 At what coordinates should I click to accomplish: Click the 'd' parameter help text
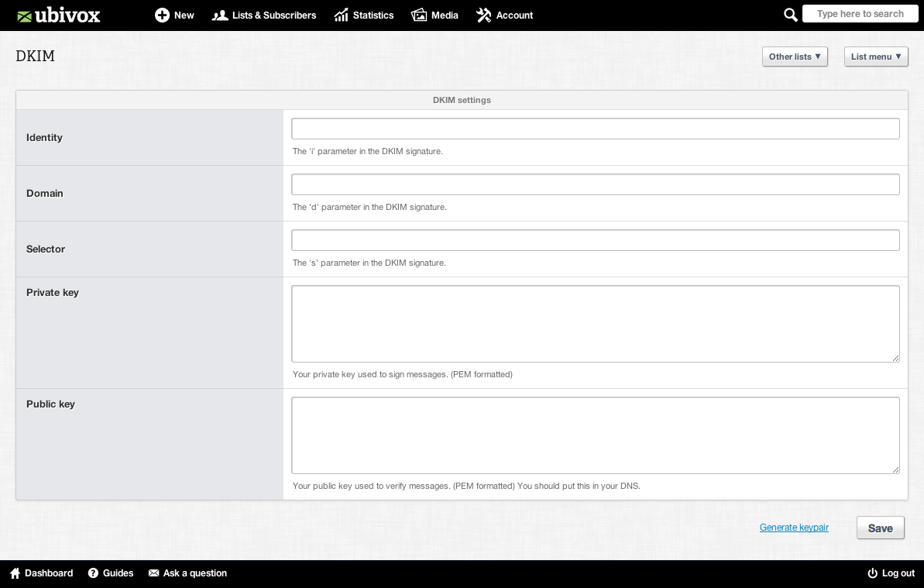point(369,208)
